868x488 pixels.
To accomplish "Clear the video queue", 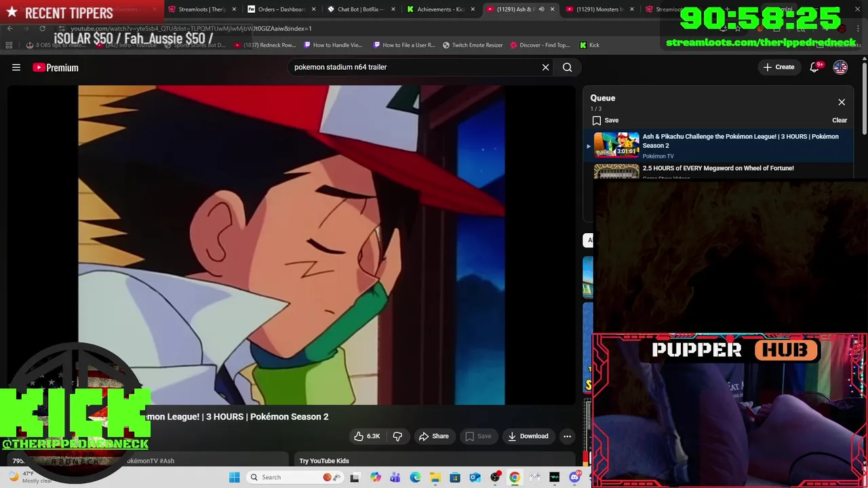I will 840,120.
